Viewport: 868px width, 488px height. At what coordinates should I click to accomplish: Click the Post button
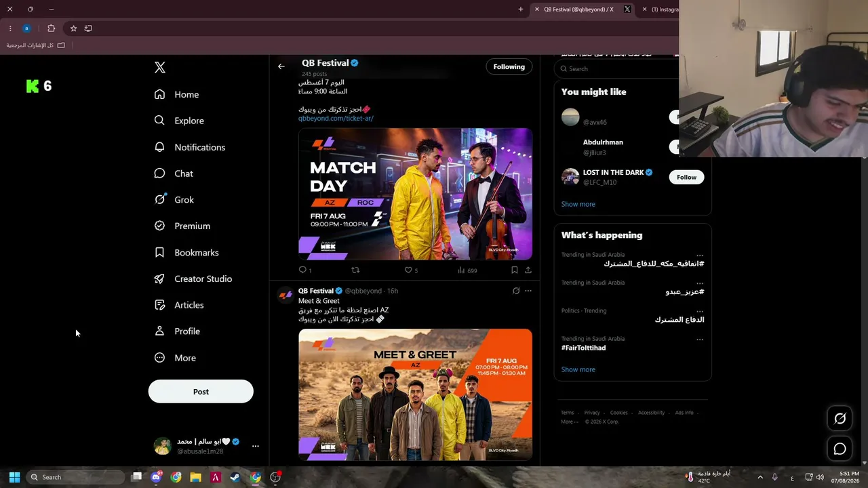coord(201,392)
